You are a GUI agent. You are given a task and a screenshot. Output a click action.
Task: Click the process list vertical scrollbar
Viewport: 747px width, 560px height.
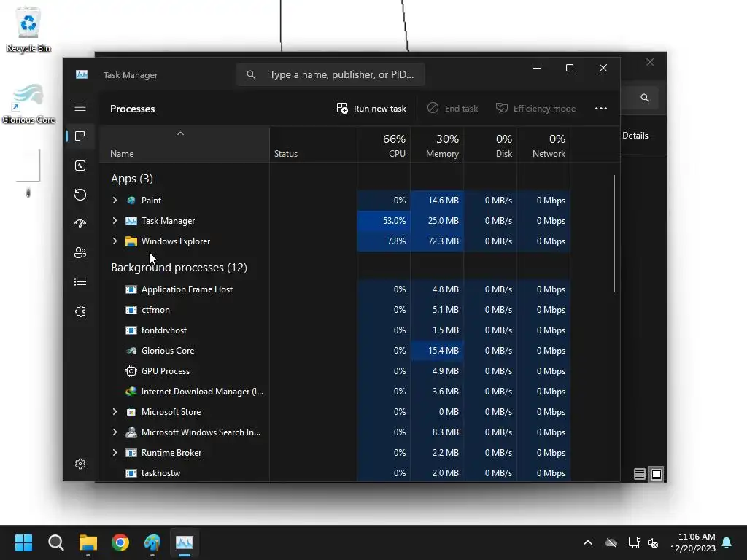(x=614, y=234)
